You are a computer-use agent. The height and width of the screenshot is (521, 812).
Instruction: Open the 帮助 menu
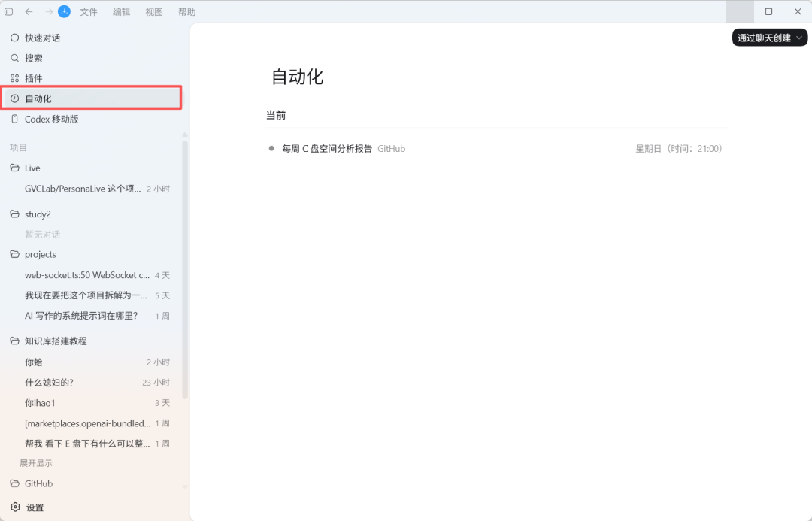187,12
